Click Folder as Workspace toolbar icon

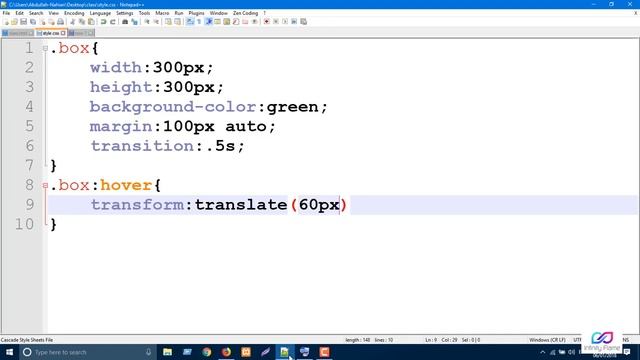pyautogui.click(x=245, y=22)
